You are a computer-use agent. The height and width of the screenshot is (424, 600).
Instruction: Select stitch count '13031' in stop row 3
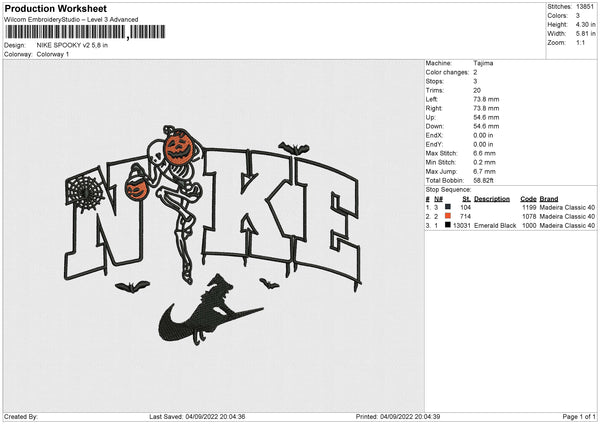(x=462, y=226)
